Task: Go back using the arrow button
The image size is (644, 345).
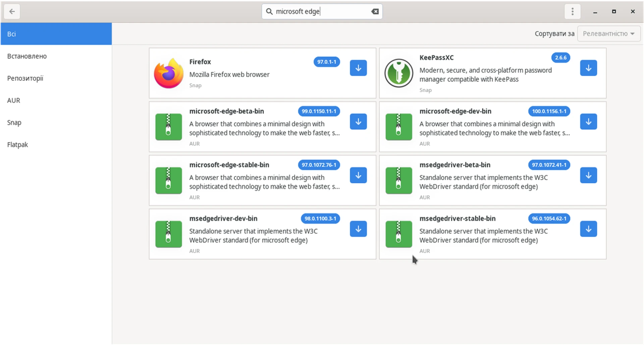Action: point(12,12)
